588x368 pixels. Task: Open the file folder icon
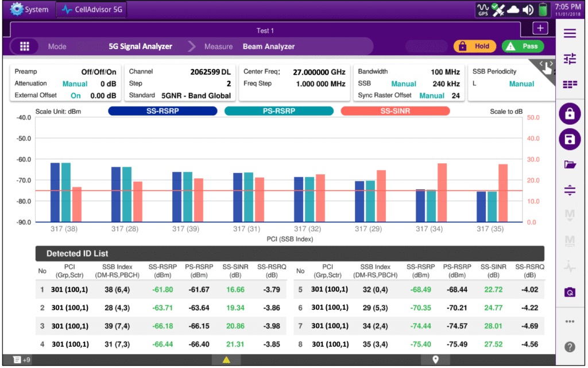570,164
